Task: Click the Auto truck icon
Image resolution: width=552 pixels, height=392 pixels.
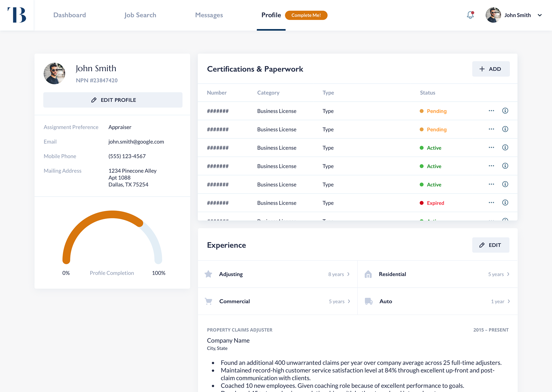Action: click(x=369, y=301)
